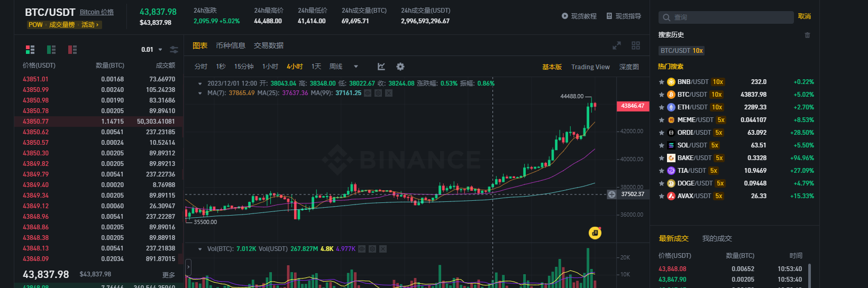Viewport: 868px width, 288px height.
Task: Open the POW tag link
Action: (x=35, y=25)
